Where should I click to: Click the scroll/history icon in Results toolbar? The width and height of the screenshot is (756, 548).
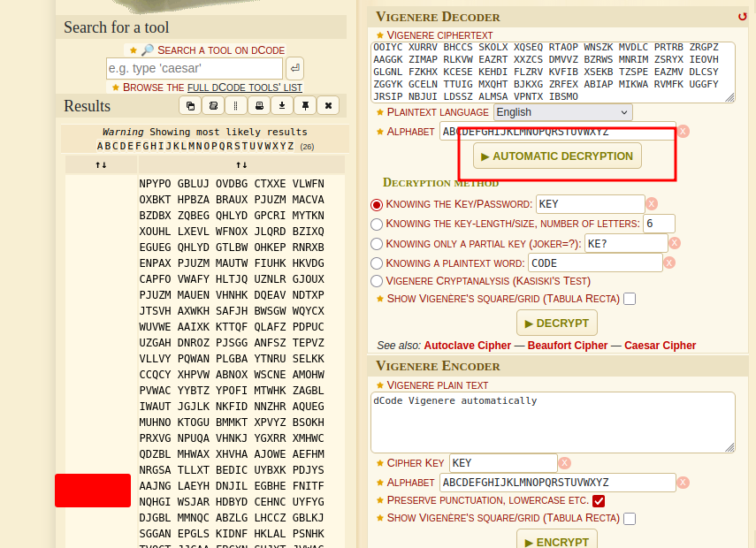click(213, 105)
